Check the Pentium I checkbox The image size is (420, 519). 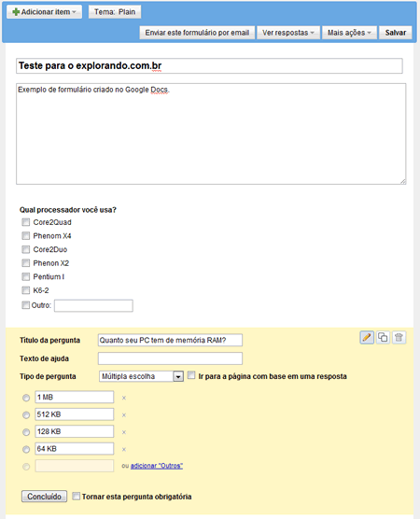(26, 276)
